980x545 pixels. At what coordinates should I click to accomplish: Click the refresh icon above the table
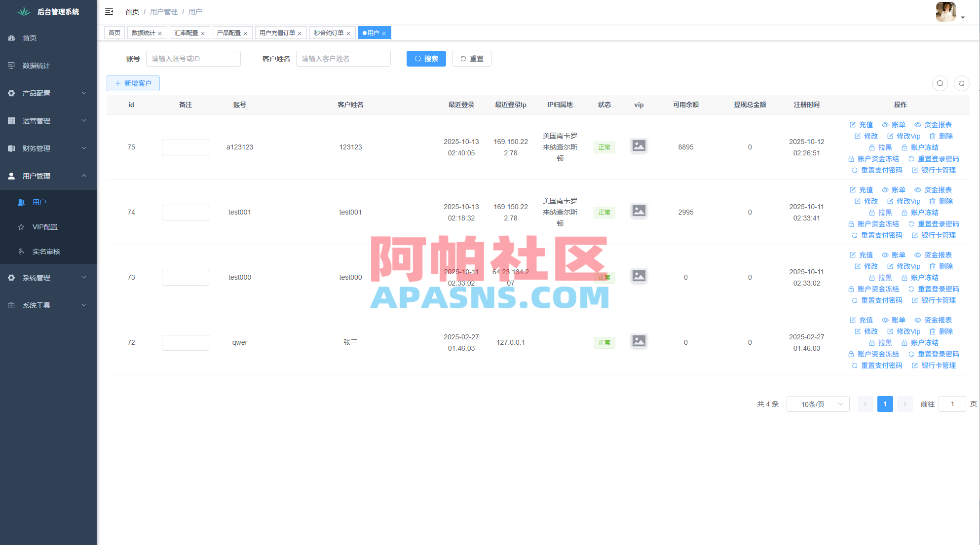point(961,83)
